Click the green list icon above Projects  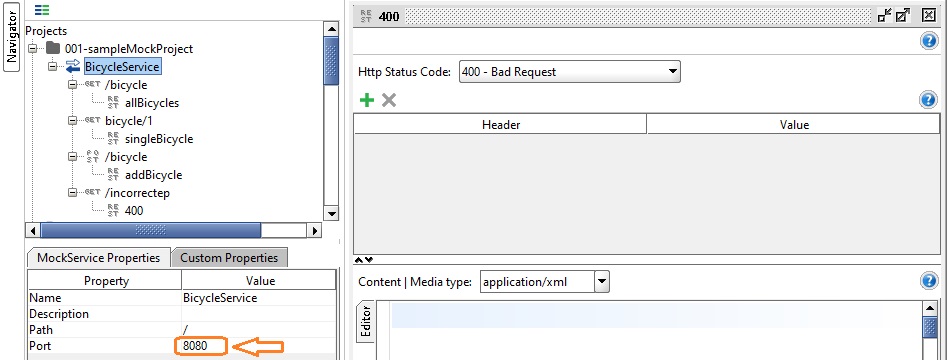[x=42, y=10]
